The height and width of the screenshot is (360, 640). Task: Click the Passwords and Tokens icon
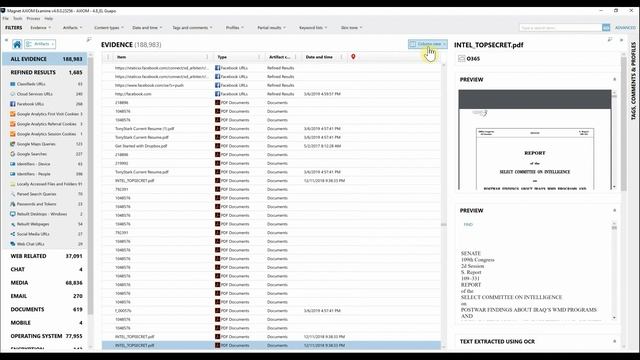(13, 204)
